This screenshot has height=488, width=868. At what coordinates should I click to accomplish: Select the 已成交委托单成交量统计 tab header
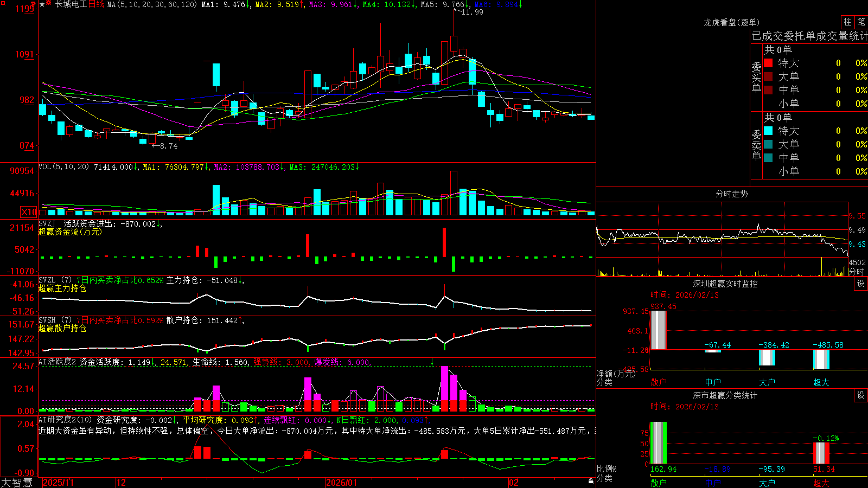tap(809, 36)
